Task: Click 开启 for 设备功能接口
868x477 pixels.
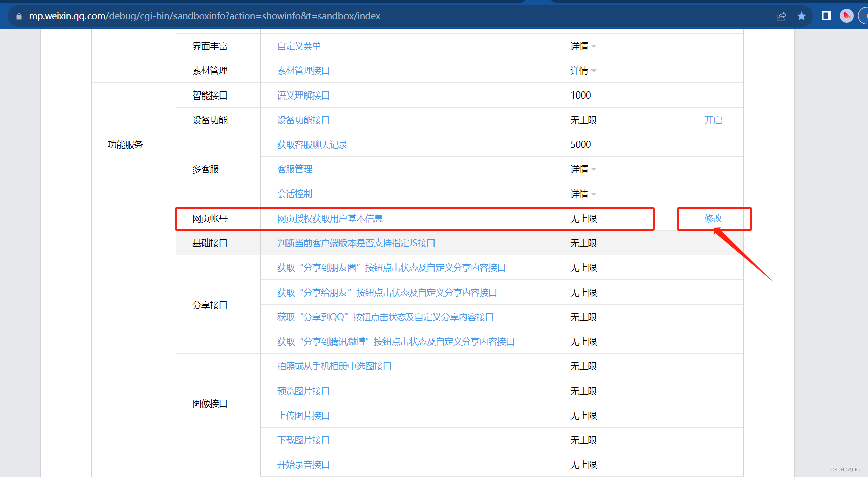Action: (x=713, y=120)
